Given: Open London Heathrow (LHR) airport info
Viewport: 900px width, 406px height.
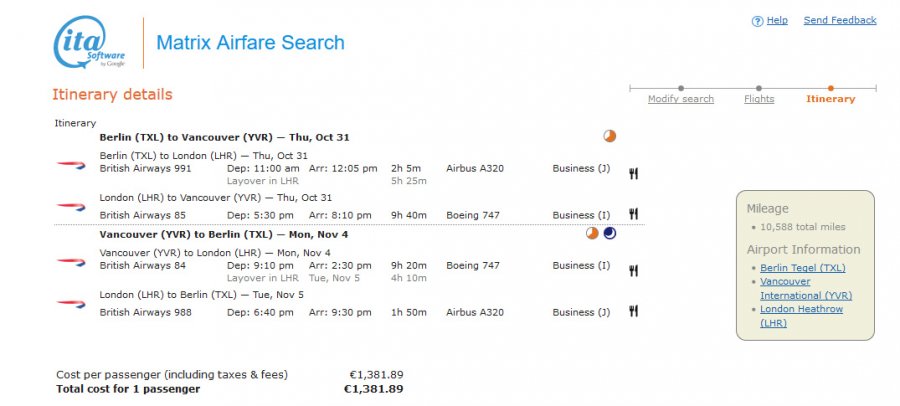Looking at the screenshot, I should click(x=801, y=316).
